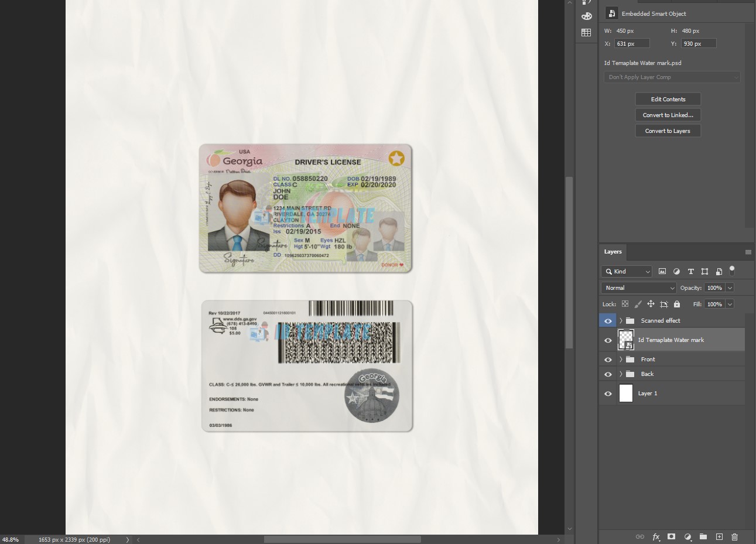The width and height of the screenshot is (756, 544).
Task: Lock image pixels with brush icon
Action: click(638, 304)
